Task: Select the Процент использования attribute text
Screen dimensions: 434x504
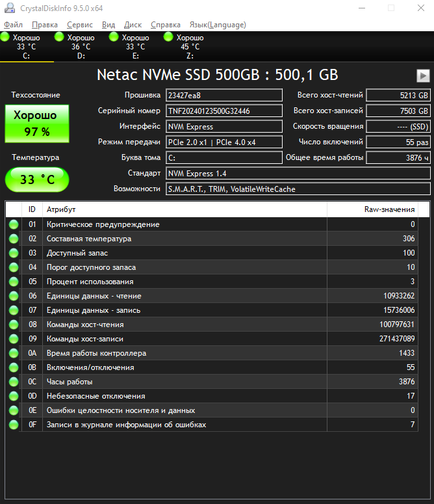Action: coord(90,282)
